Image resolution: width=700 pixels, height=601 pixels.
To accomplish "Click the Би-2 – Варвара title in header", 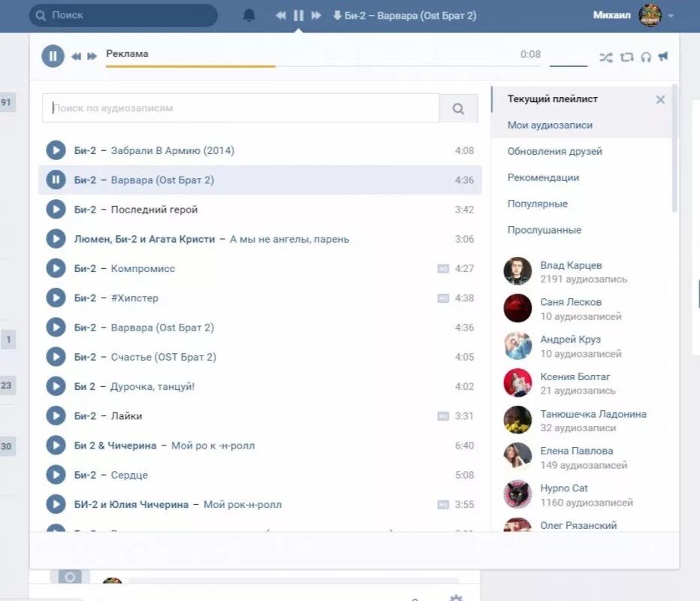I will pyautogui.click(x=410, y=16).
